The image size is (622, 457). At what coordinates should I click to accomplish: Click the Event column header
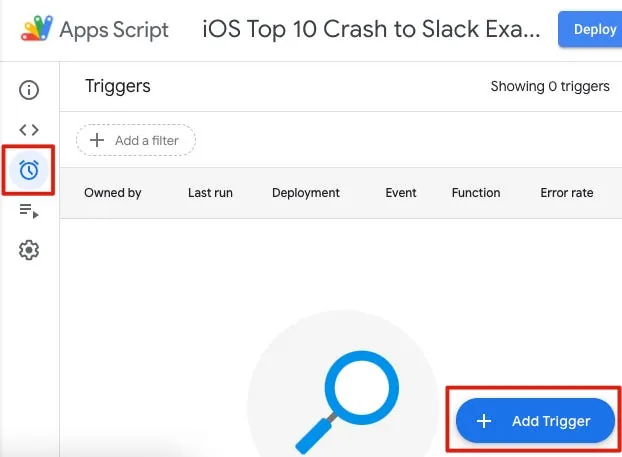401,193
